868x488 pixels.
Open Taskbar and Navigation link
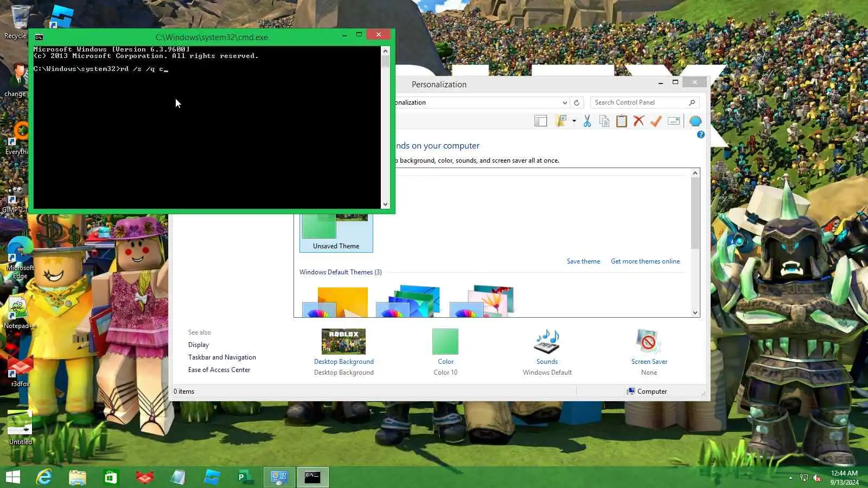(222, 357)
